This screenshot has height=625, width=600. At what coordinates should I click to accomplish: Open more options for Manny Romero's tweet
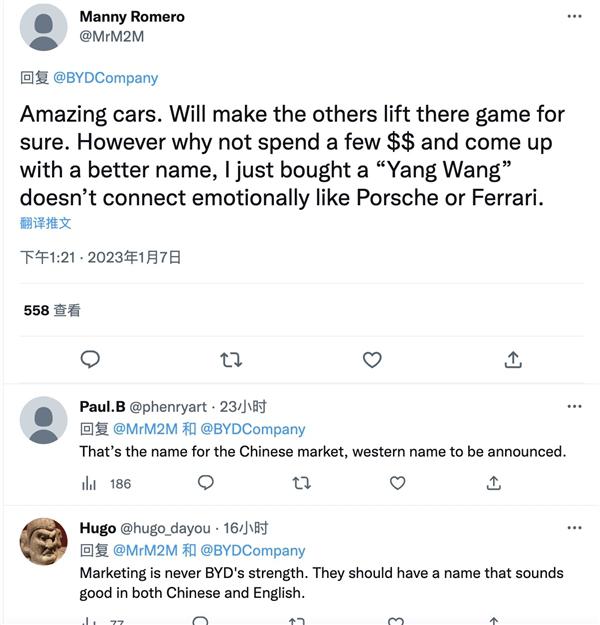574,16
